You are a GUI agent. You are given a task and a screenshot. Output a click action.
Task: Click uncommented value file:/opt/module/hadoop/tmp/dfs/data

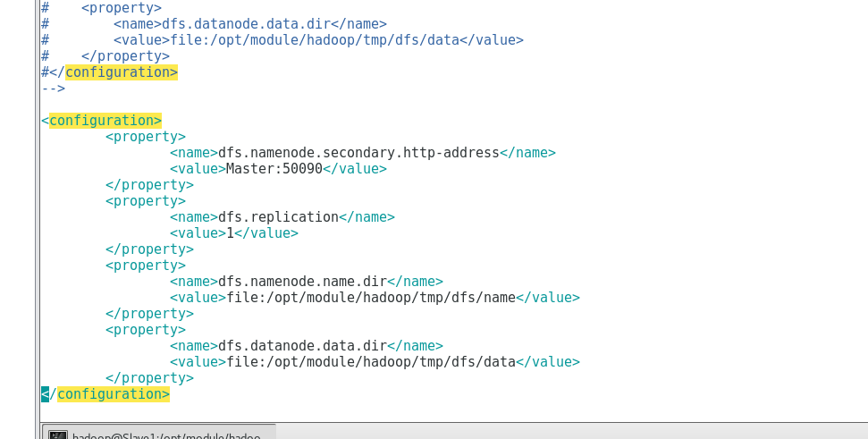click(371, 362)
